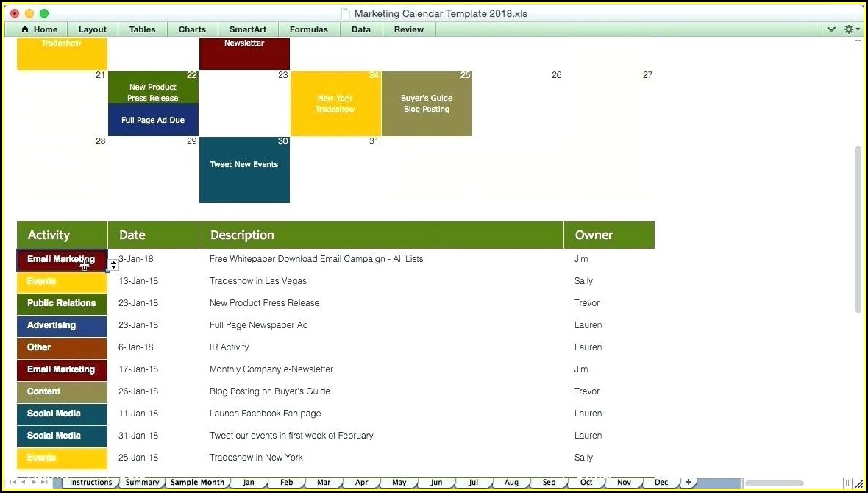Viewport: 868px width, 493px height.
Task: Select the Tweet New Events calendar block
Action: tap(244, 170)
